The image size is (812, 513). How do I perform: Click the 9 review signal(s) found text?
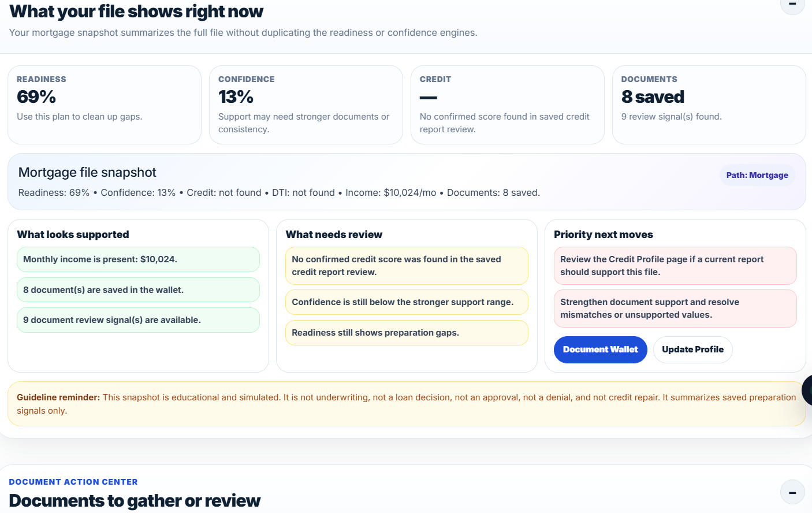[671, 117]
